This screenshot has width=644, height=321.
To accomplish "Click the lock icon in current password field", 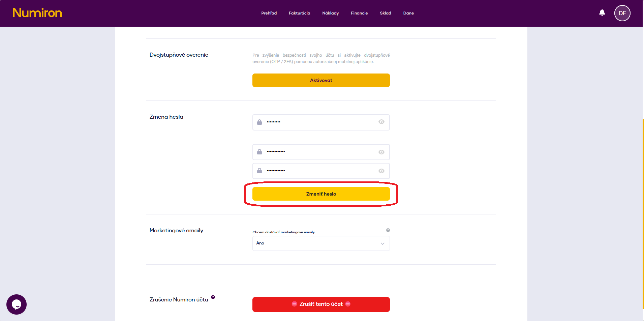I will pos(259,122).
